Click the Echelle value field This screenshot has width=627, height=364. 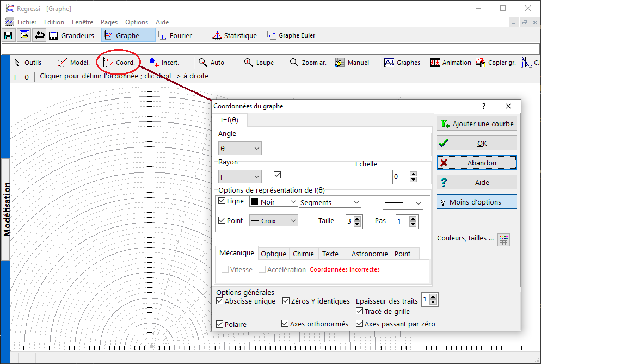point(401,177)
